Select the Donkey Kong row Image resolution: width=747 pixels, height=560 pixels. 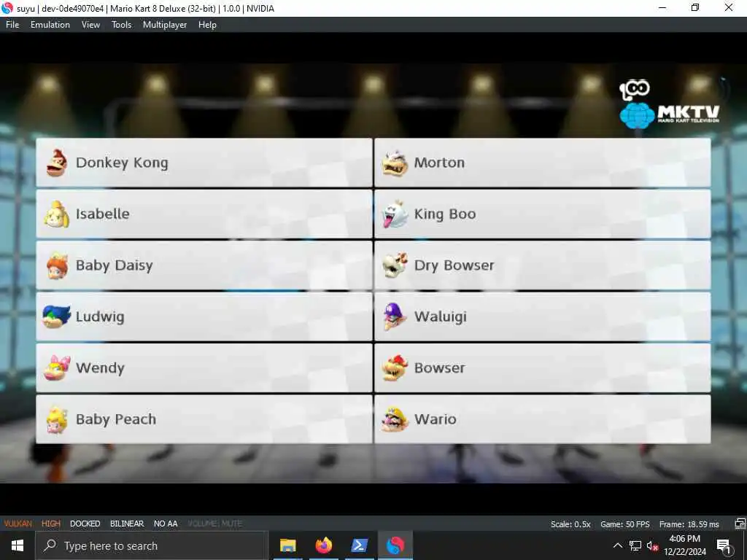[204, 163]
